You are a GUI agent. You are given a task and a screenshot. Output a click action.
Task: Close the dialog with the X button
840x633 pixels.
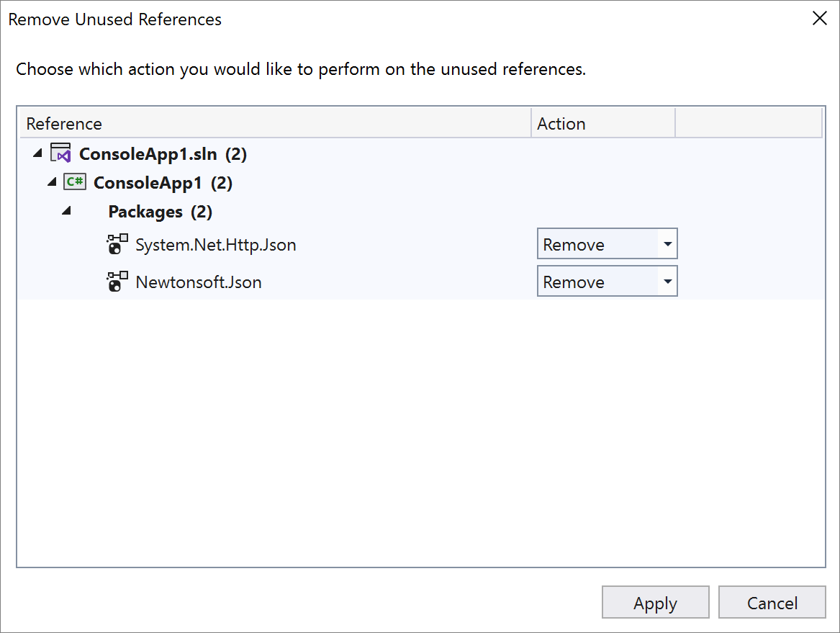point(819,19)
